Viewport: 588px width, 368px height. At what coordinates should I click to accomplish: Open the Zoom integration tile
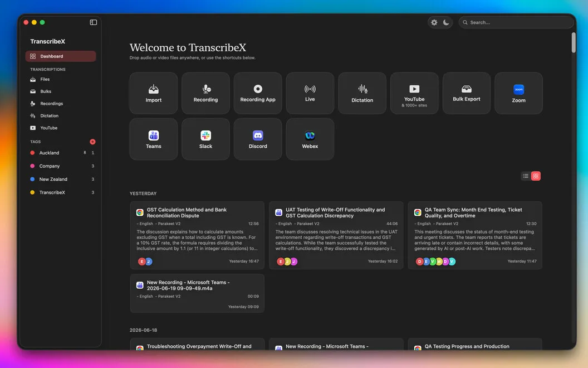click(518, 93)
